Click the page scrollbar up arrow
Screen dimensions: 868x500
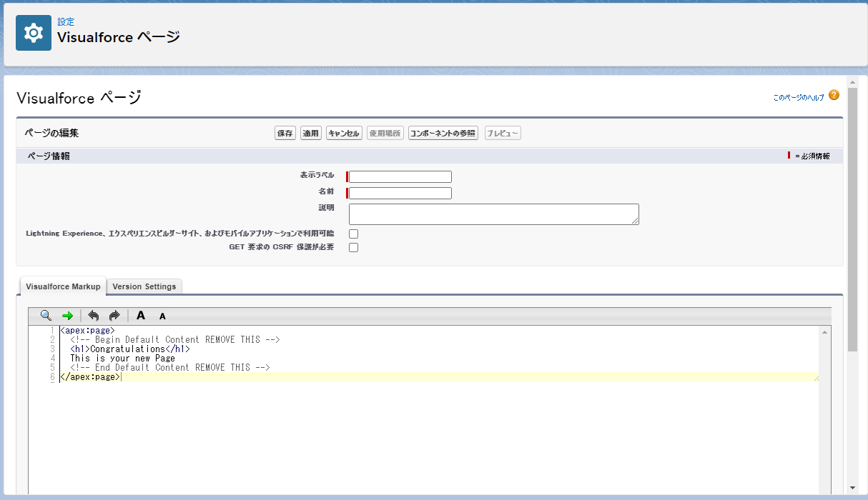pos(852,81)
